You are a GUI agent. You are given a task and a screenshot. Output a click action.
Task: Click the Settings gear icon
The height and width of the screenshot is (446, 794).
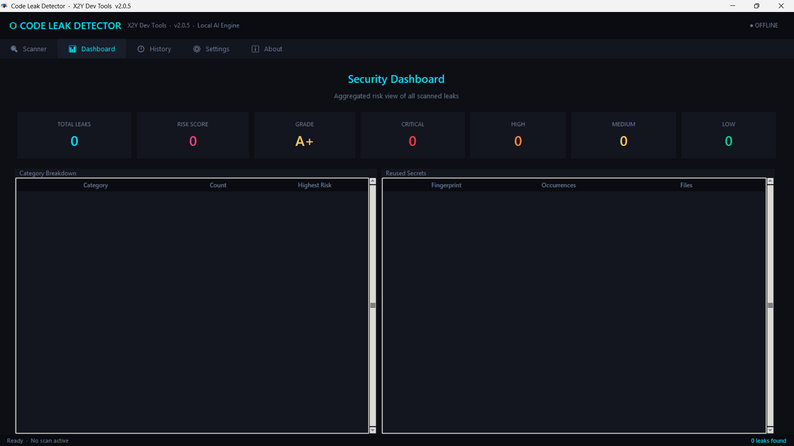click(x=196, y=49)
